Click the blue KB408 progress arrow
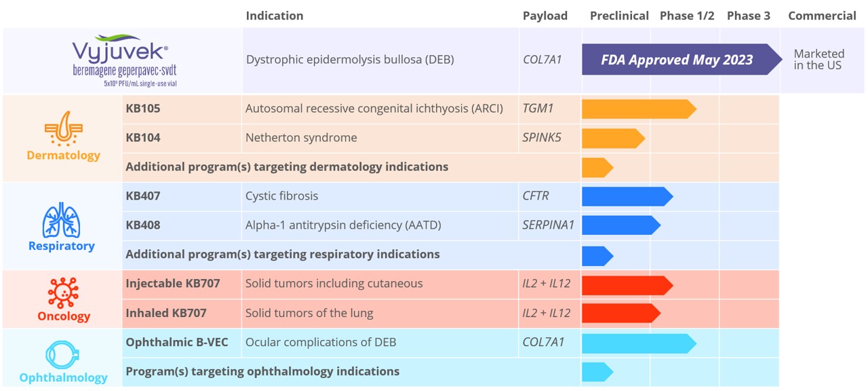Viewport: 868px width, 391px height. (x=620, y=225)
